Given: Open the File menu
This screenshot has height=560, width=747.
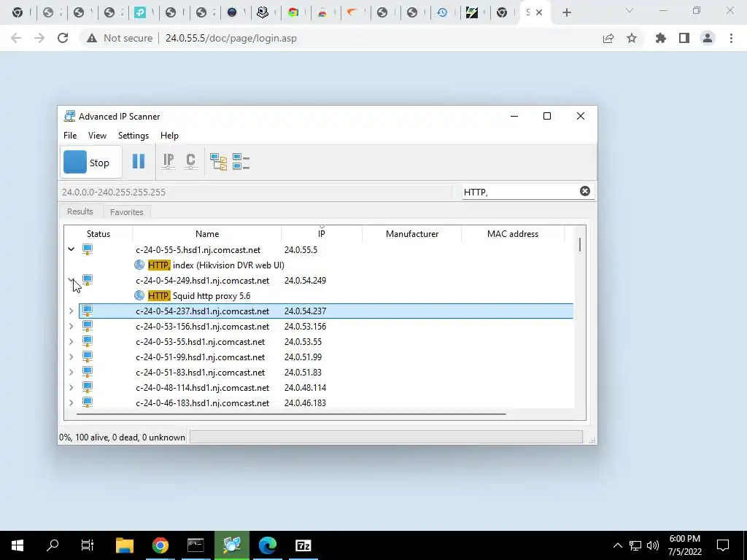Looking at the screenshot, I should pyautogui.click(x=70, y=135).
